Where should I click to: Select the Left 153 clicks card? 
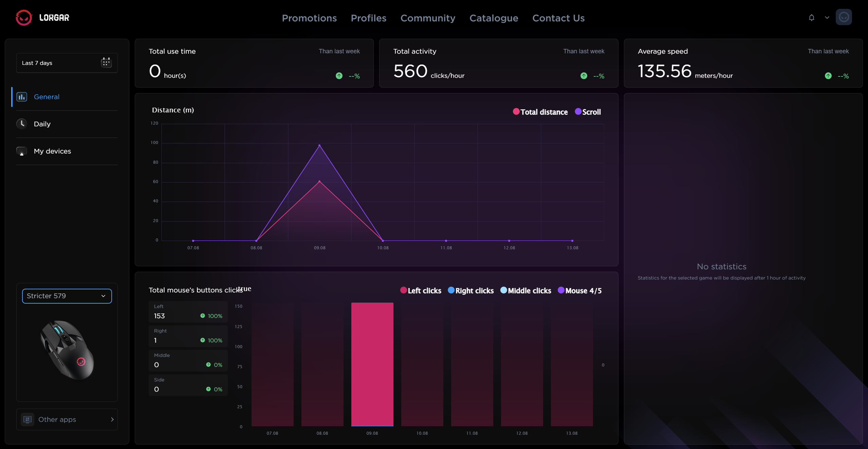188,311
